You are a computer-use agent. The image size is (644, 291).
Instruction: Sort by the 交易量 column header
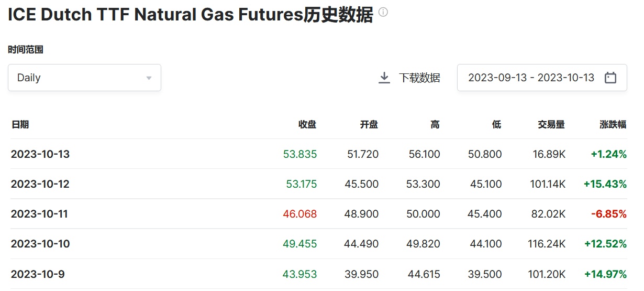[551, 124]
